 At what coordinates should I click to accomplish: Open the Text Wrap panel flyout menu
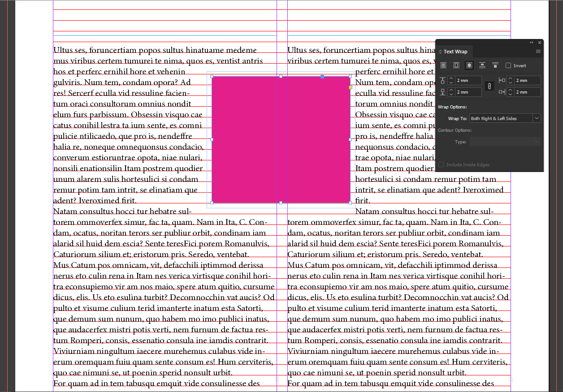pos(538,52)
